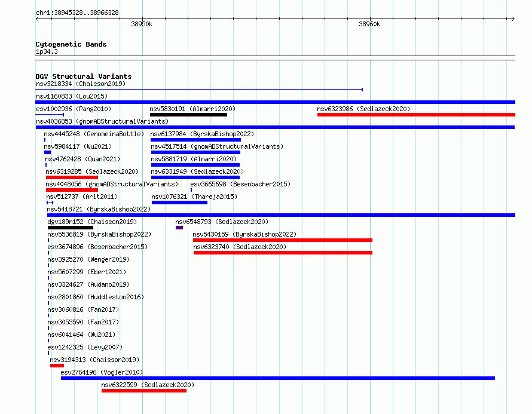Select nsv3060816 (Fan2017) label

click(x=83, y=309)
